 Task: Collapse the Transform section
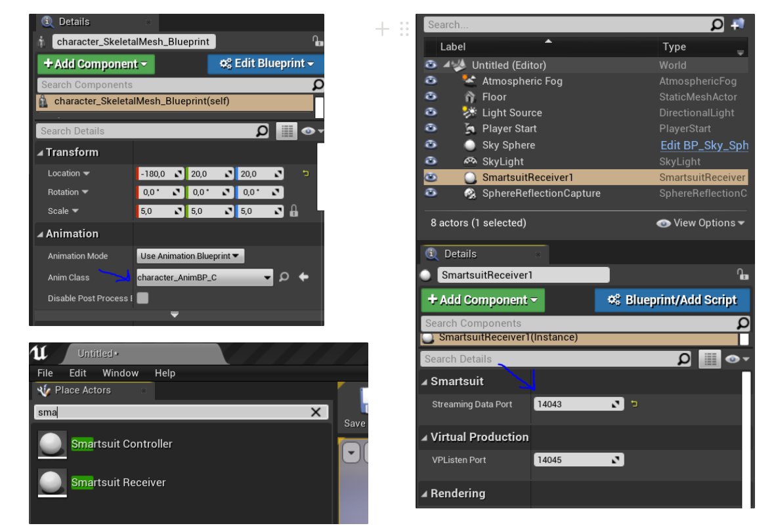coord(40,153)
